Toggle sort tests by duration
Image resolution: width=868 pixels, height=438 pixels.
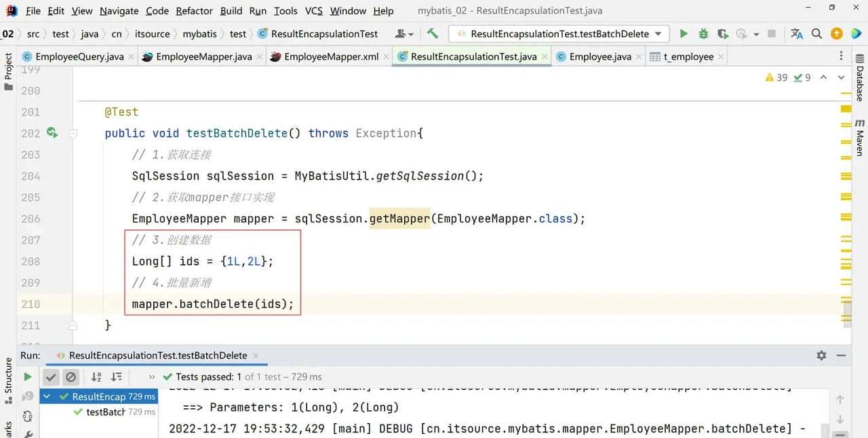pos(117,377)
